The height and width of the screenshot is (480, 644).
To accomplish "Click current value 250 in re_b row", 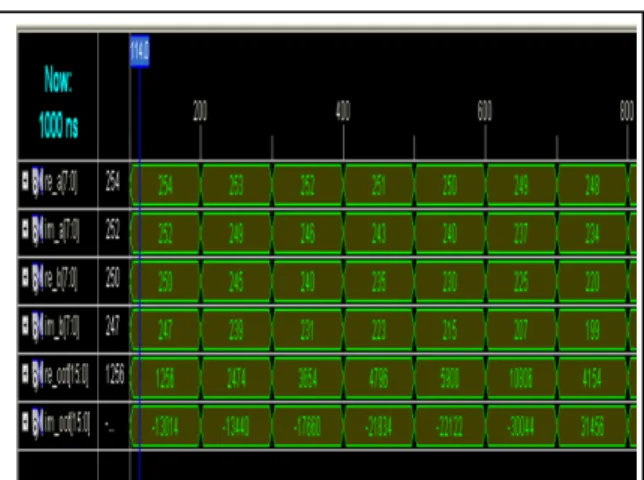I will coord(112,279).
